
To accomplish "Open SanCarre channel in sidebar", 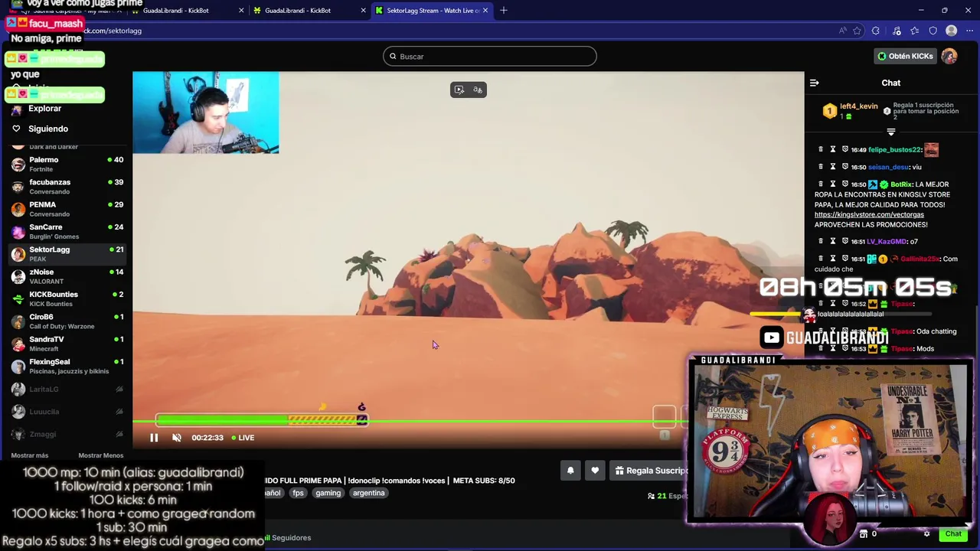I will tap(67, 231).
